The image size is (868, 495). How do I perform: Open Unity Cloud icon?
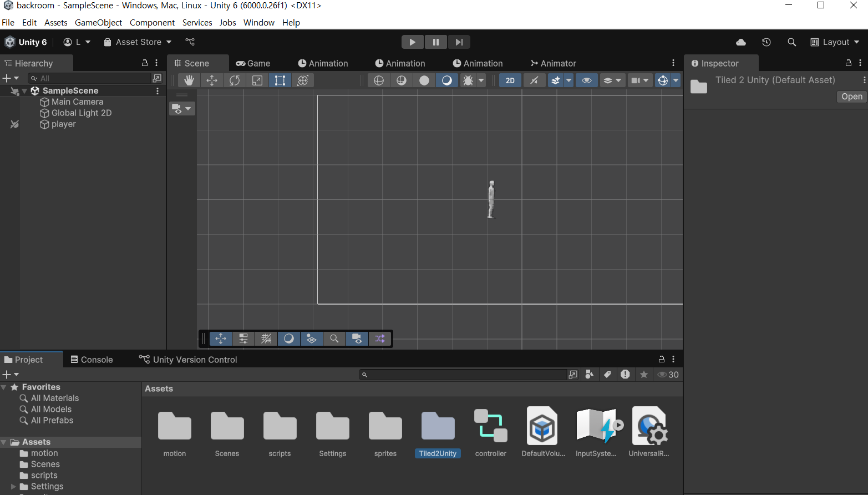pos(741,42)
